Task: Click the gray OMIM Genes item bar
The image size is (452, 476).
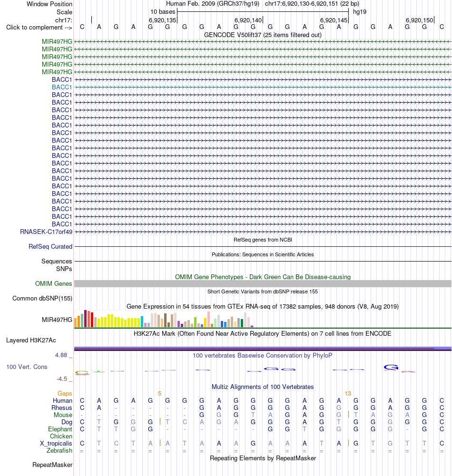Action: click(263, 283)
